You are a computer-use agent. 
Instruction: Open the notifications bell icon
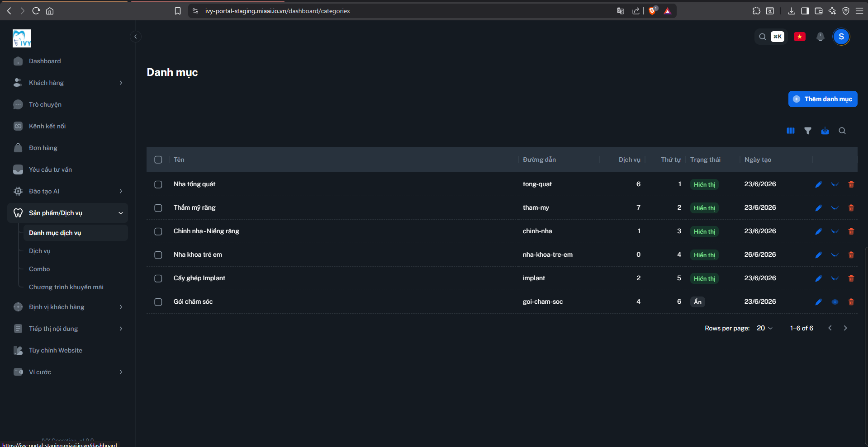[820, 37]
